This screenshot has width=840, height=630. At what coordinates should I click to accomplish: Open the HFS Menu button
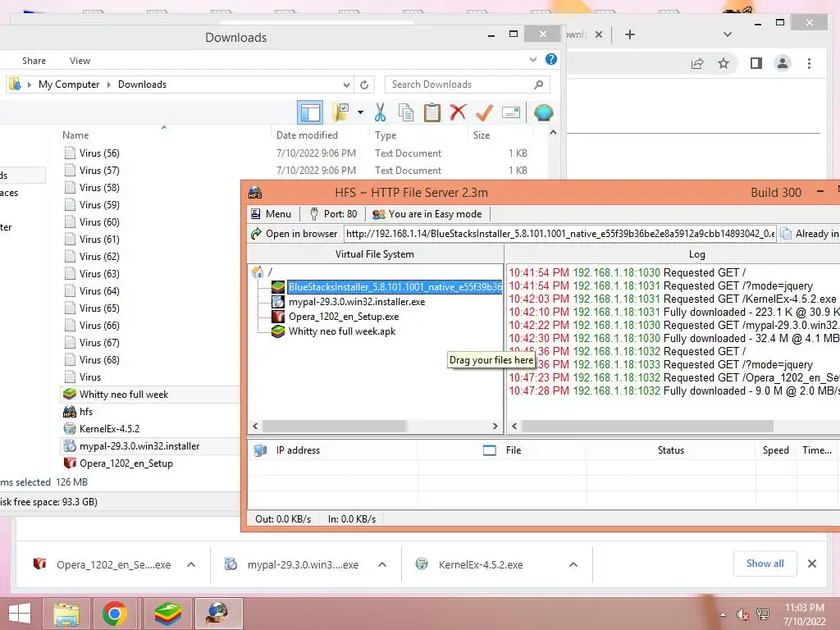(x=271, y=214)
